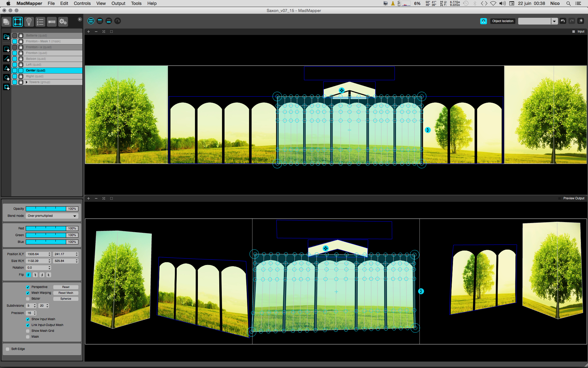The width and height of the screenshot is (588, 368).
Task: Open the Output menu
Action: 118,3
